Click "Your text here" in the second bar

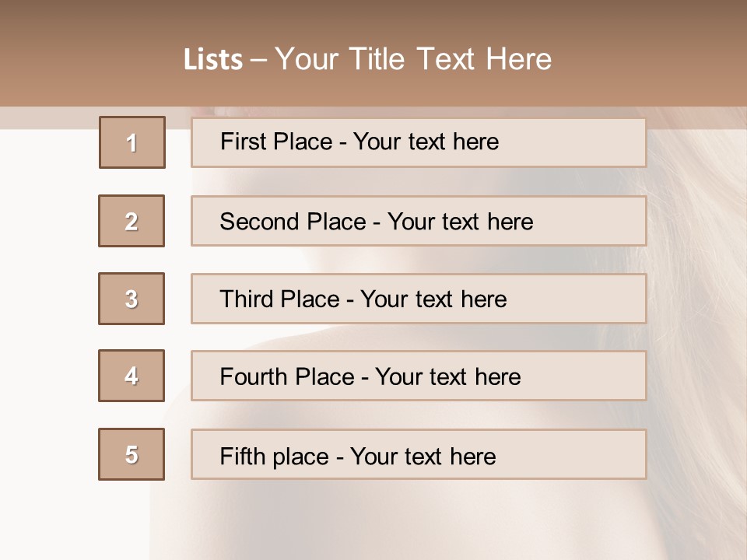tap(460, 222)
